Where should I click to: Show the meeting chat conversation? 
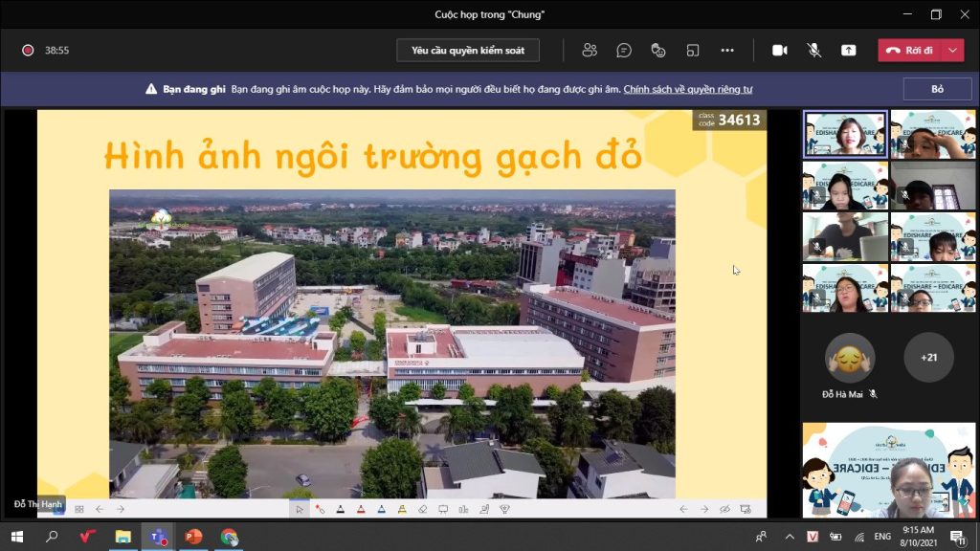[624, 51]
